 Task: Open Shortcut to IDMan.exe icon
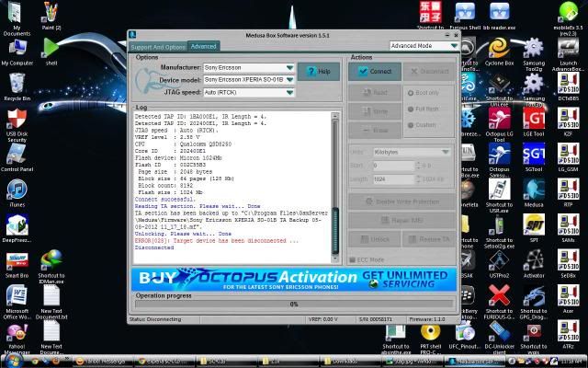pos(51,267)
